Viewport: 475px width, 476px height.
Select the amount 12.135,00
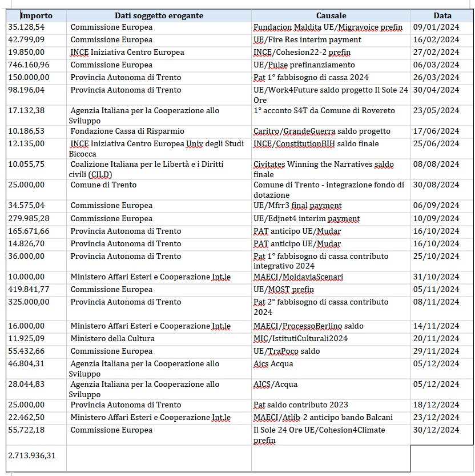26,143
